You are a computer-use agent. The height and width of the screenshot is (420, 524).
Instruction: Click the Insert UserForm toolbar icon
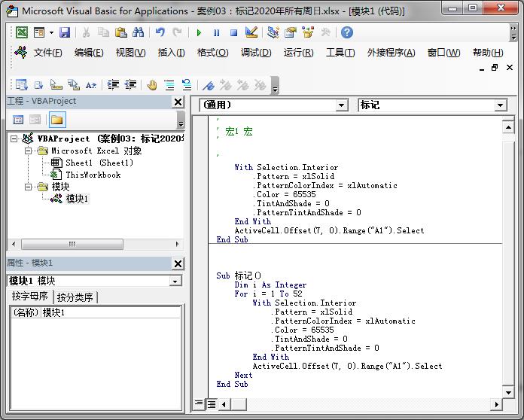39,32
